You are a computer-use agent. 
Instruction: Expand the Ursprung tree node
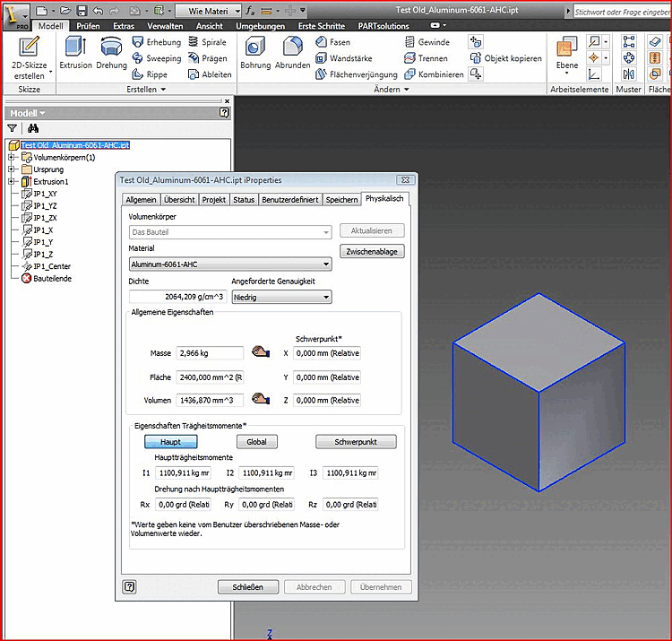(x=12, y=169)
